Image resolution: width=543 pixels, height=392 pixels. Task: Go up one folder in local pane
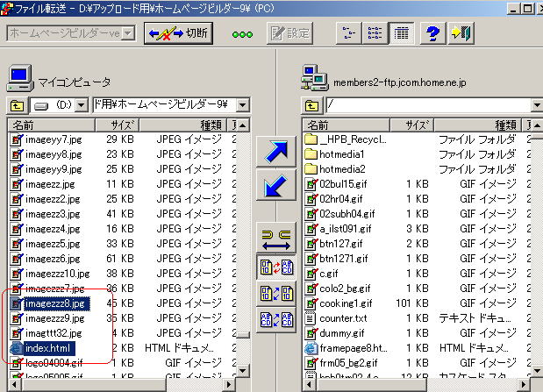18,105
